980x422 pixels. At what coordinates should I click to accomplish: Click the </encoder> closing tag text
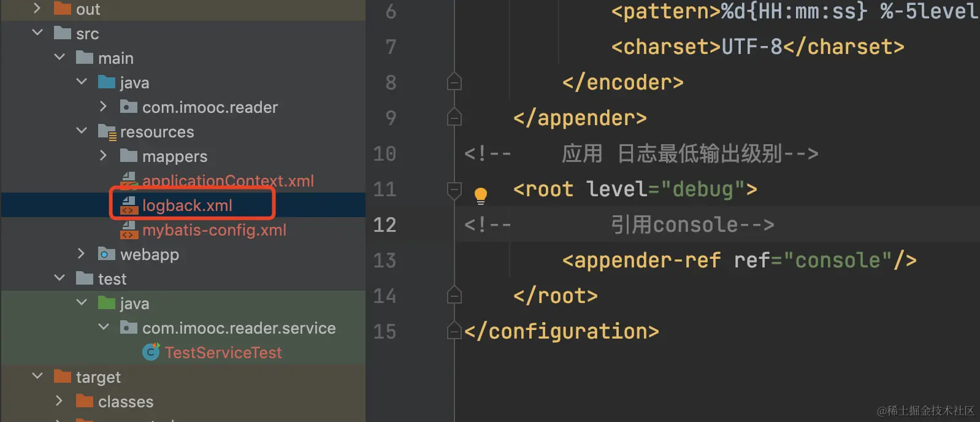[622, 83]
